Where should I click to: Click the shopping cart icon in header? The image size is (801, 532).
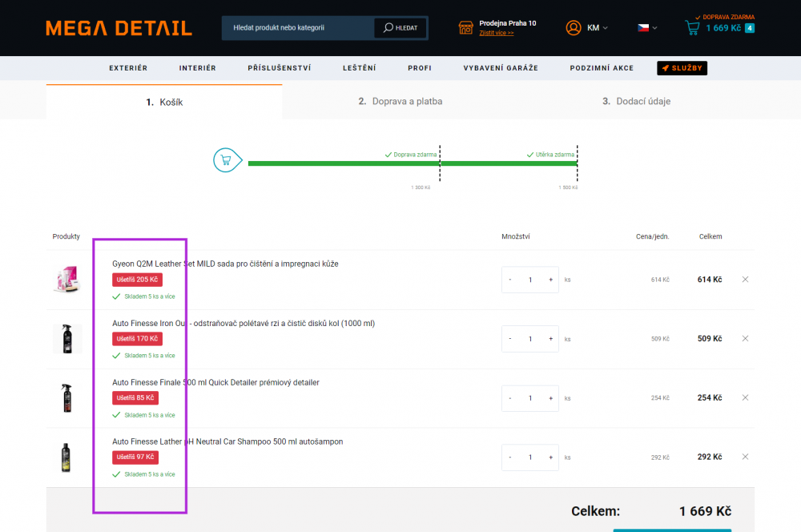coord(692,27)
